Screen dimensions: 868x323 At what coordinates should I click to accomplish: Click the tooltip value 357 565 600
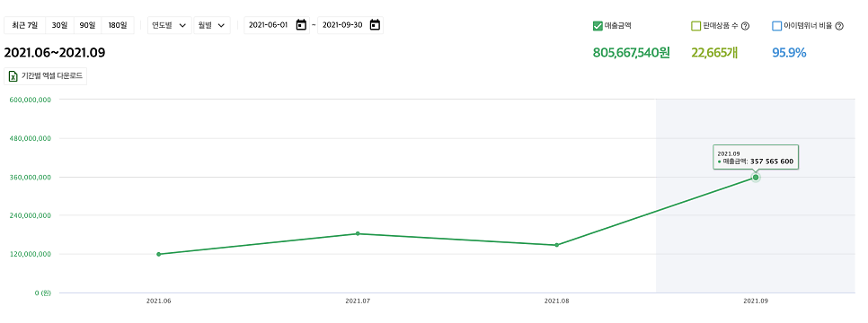[772, 161]
